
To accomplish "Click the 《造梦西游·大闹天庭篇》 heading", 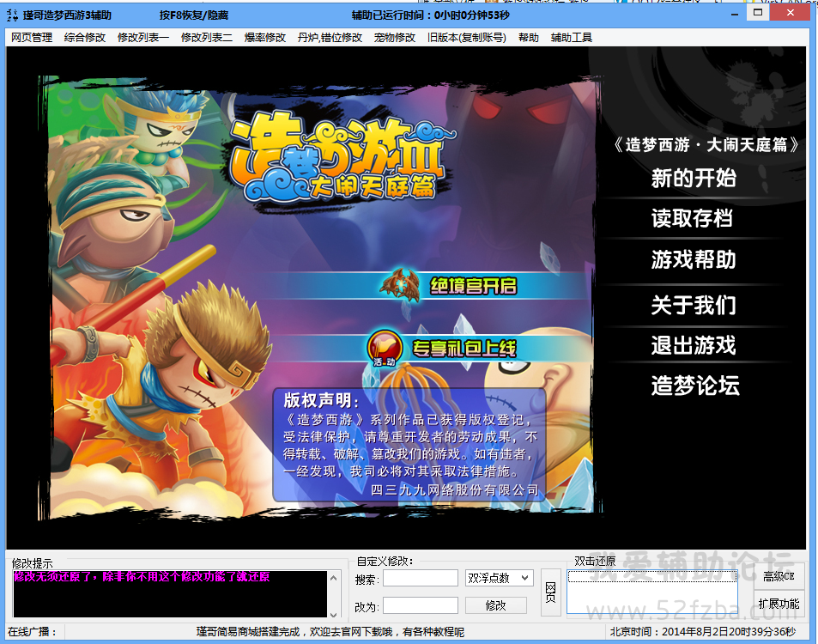I will (706, 144).
